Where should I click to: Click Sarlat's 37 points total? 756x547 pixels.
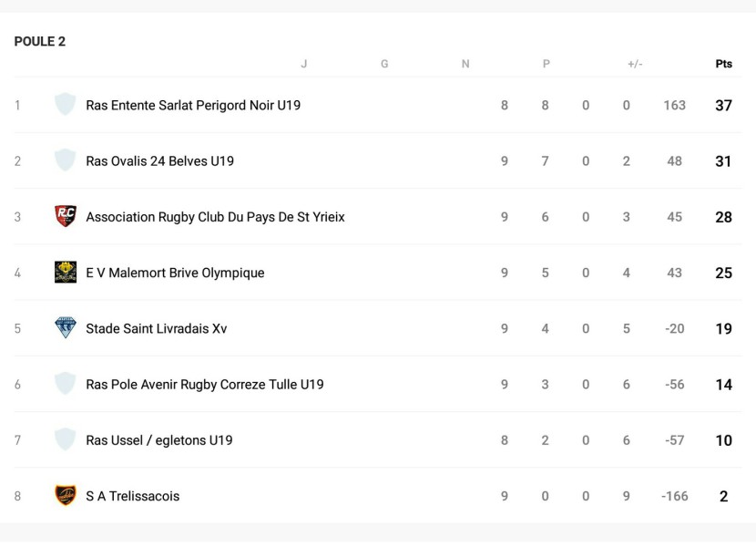pos(723,106)
